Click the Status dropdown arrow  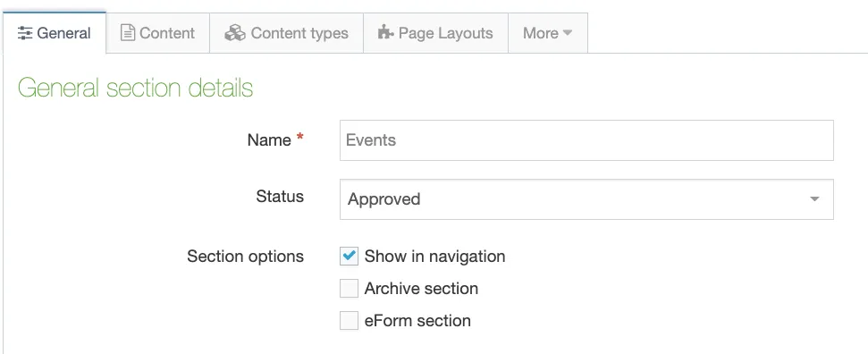(x=814, y=198)
